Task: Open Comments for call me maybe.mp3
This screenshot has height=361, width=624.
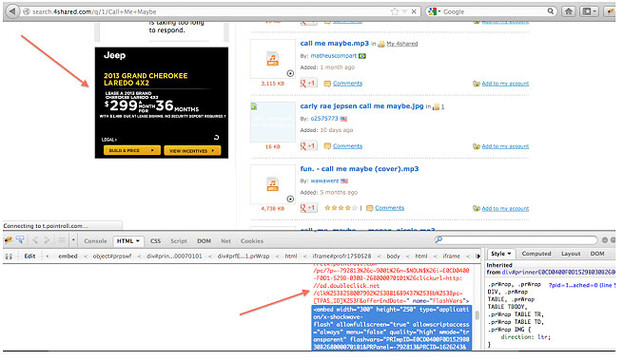Action: tap(347, 84)
